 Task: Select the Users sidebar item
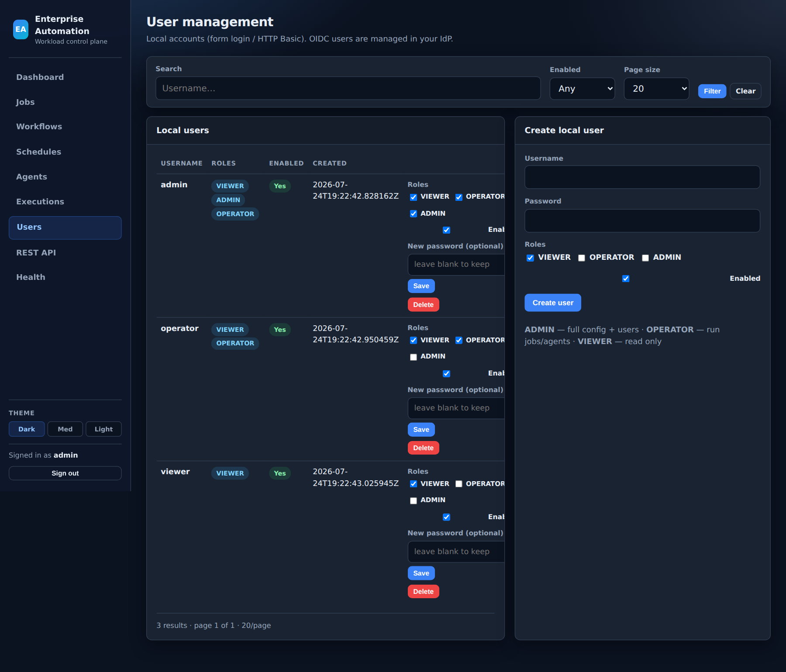(65, 227)
